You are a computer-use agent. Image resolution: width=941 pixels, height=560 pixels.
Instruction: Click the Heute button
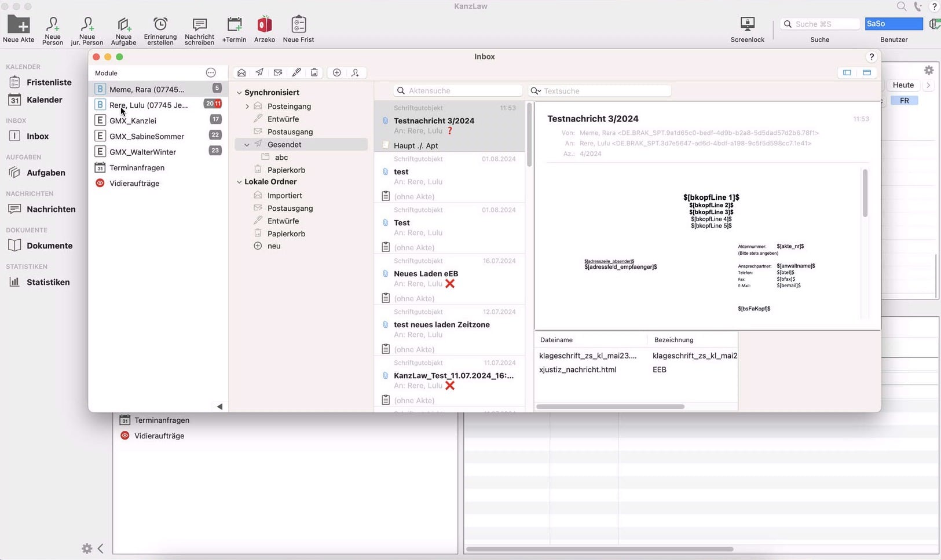point(903,85)
